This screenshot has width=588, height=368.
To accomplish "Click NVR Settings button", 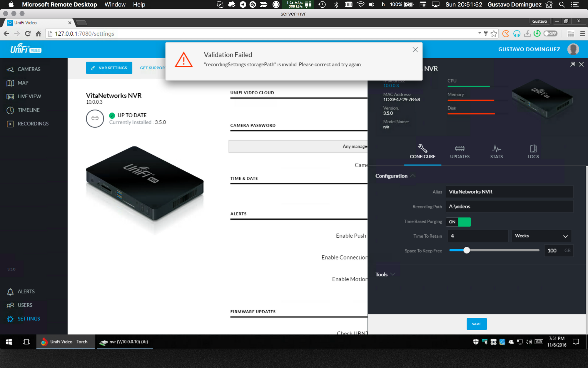I will tap(109, 68).
